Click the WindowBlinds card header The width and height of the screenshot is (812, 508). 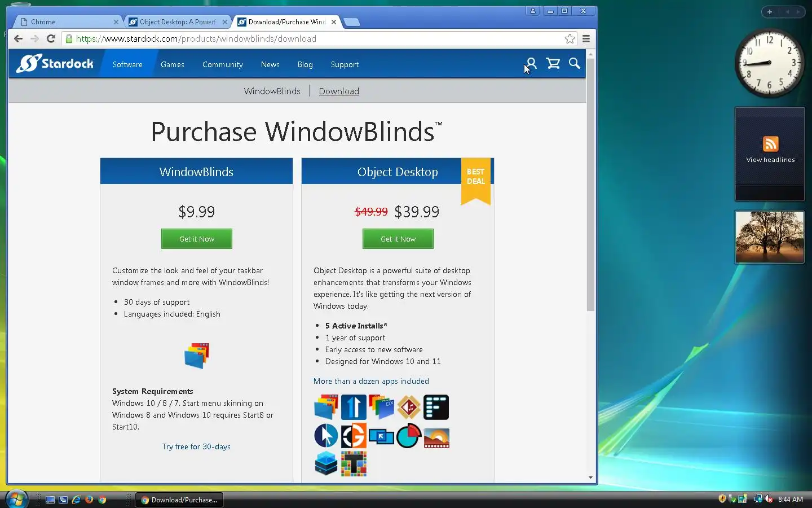click(x=196, y=172)
